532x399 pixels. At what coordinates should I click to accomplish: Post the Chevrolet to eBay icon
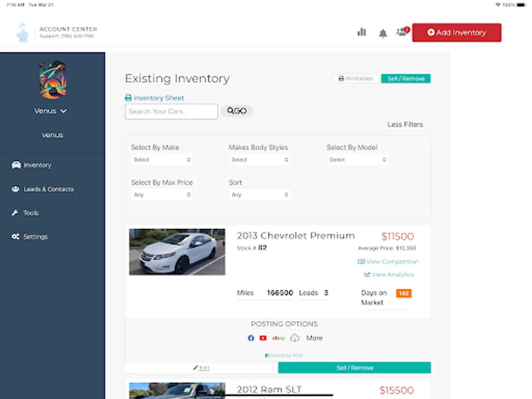[x=278, y=338]
